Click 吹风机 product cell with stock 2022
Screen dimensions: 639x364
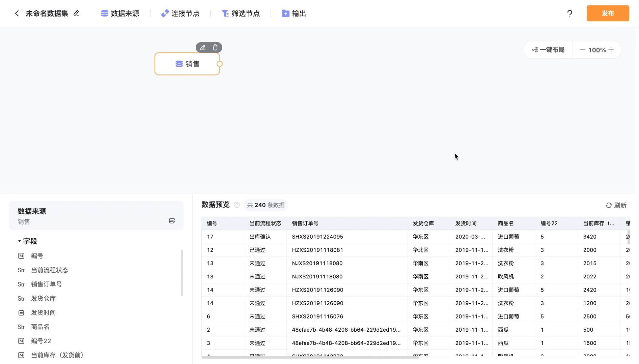pos(513,277)
